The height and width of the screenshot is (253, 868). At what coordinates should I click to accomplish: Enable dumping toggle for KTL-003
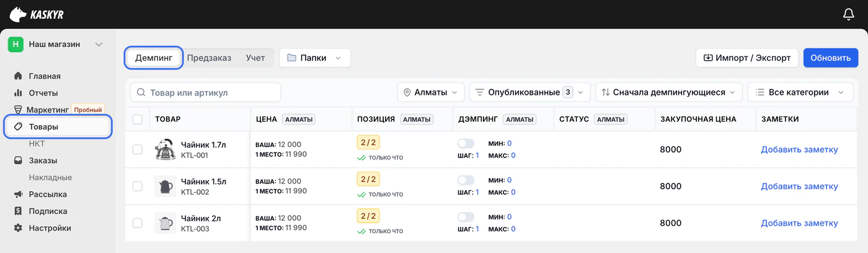point(466,217)
